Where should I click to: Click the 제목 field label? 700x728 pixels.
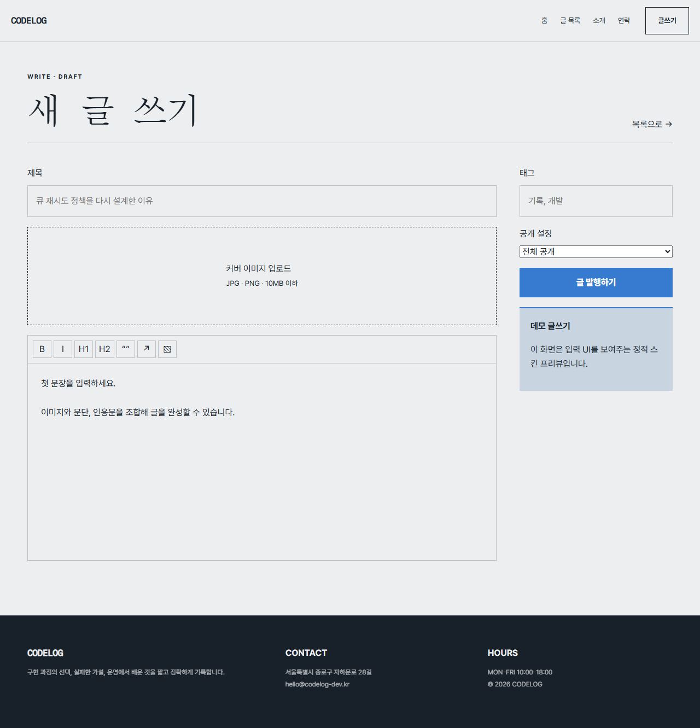[35, 173]
